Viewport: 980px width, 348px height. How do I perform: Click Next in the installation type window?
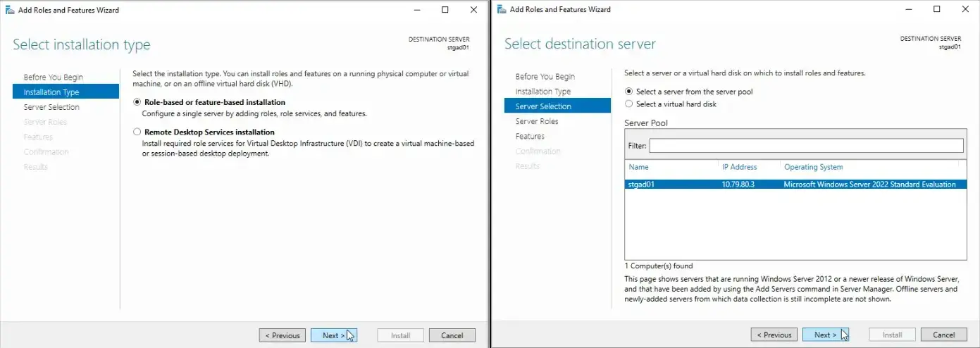333,335
